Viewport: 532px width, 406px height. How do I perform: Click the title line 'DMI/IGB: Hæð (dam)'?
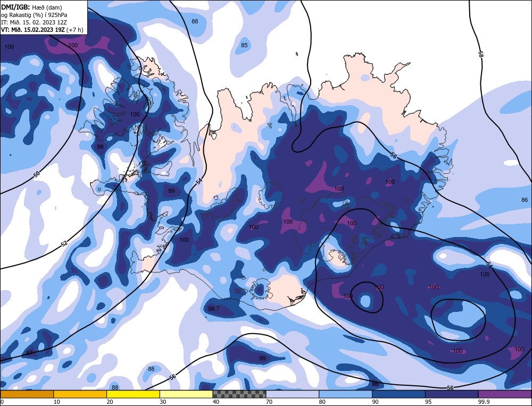(x=31, y=7)
